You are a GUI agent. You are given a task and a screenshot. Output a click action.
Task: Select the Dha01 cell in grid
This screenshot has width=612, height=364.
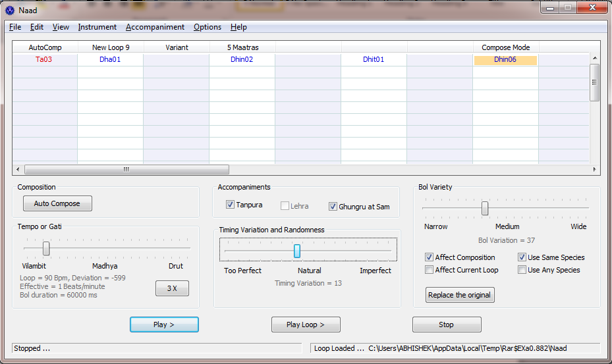(x=110, y=59)
